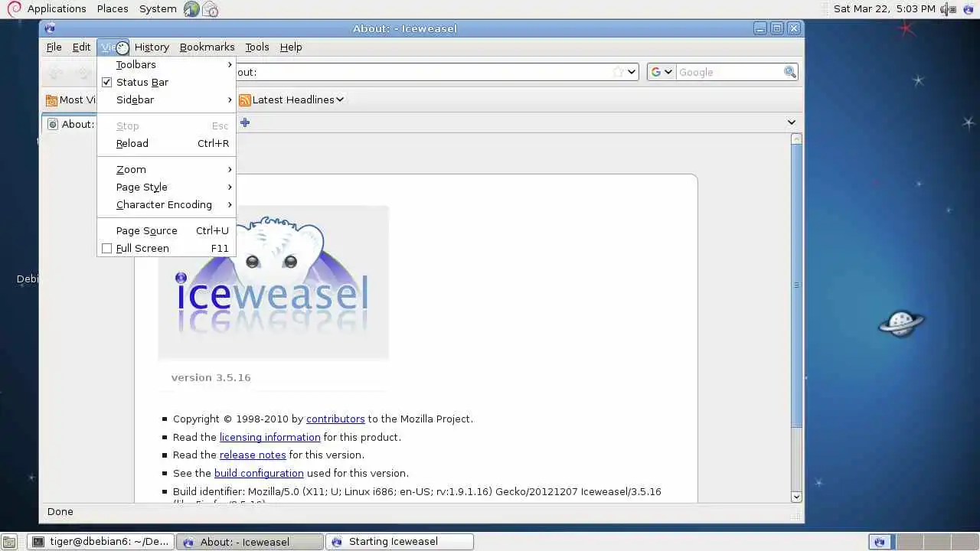The image size is (980, 551).
Task: Click the bookmark star in the address bar
Action: pyautogui.click(x=618, y=72)
